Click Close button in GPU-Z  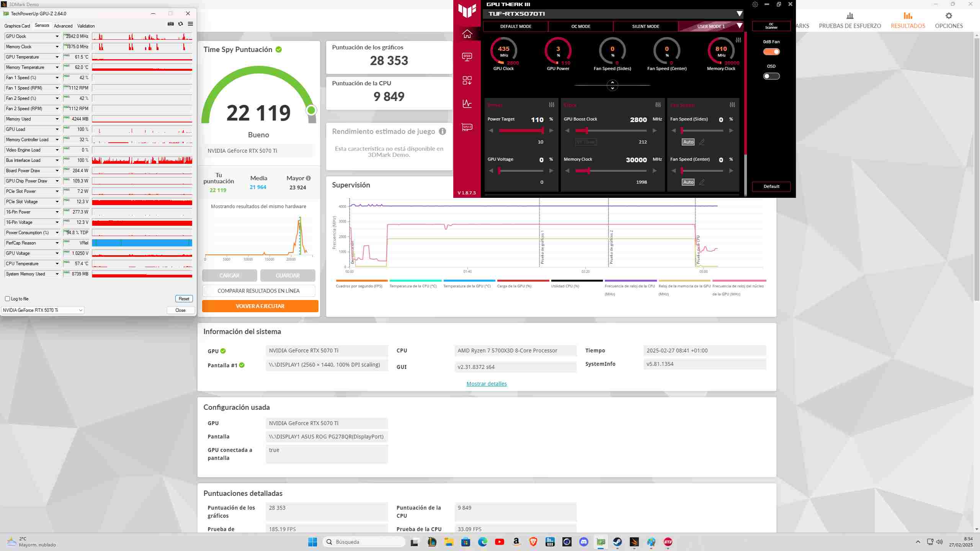click(x=180, y=310)
